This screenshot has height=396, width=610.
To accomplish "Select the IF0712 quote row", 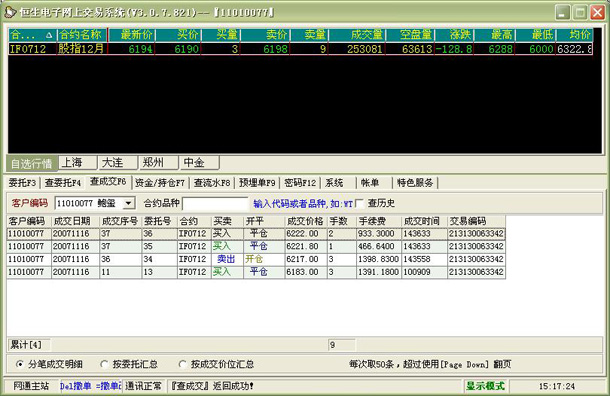I will point(300,49).
